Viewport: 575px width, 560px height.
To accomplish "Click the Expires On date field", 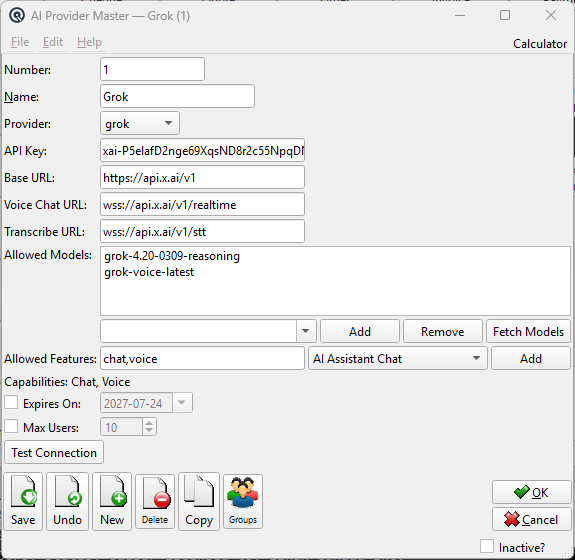I will coord(136,403).
